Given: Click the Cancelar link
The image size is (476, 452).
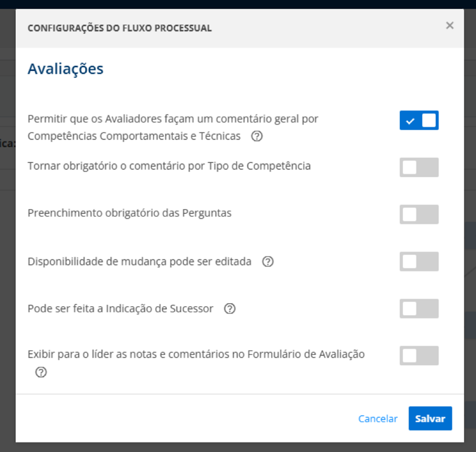Looking at the screenshot, I should [377, 418].
